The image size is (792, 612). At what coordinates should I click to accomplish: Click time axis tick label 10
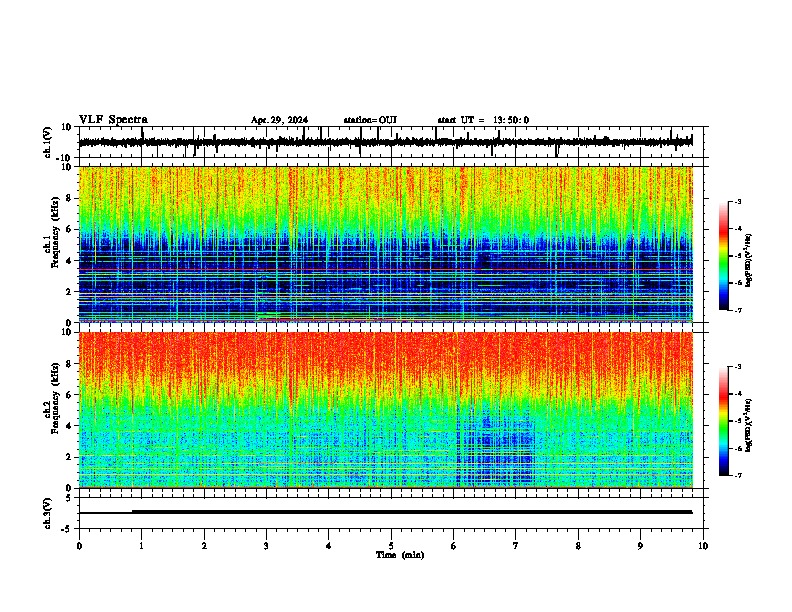(x=703, y=546)
